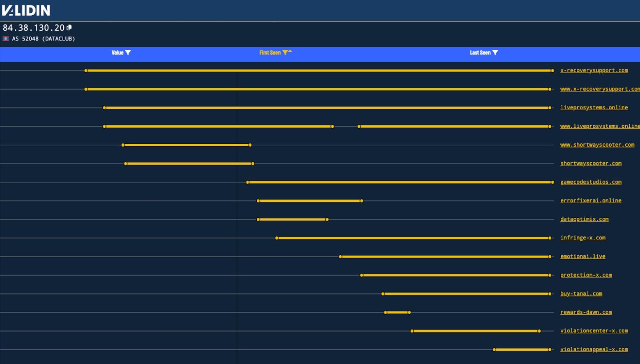Click the country flag beside AS 52048
The image size is (640, 364).
(6, 39)
